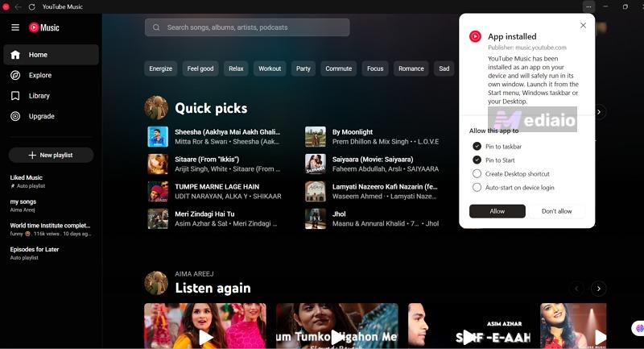This screenshot has height=349, width=644.
Task: Show previous Listen again items arrow
Action: click(x=576, y=289)
